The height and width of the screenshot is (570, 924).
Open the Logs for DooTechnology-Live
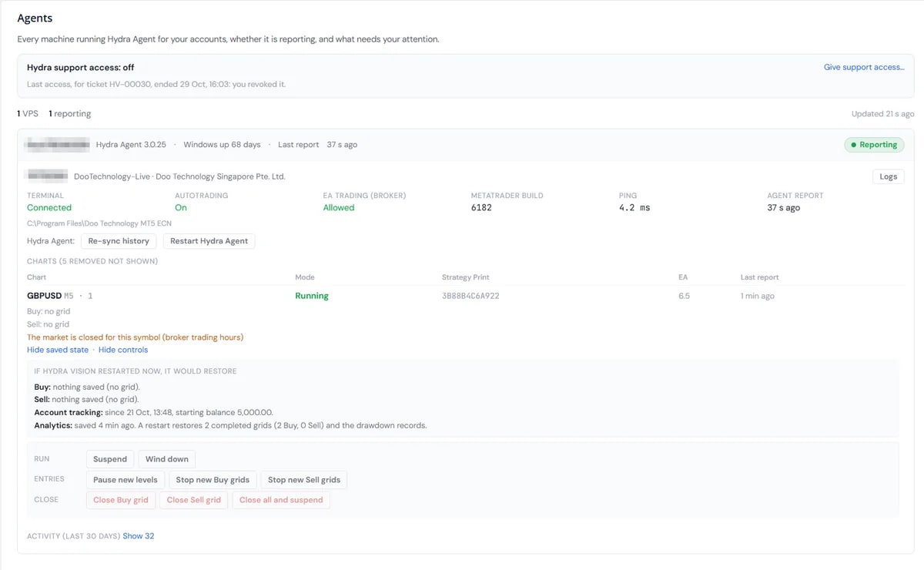889,176
